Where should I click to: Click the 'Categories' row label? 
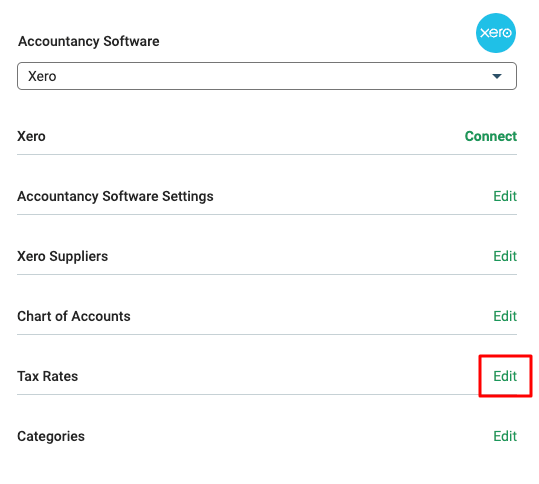51,436
